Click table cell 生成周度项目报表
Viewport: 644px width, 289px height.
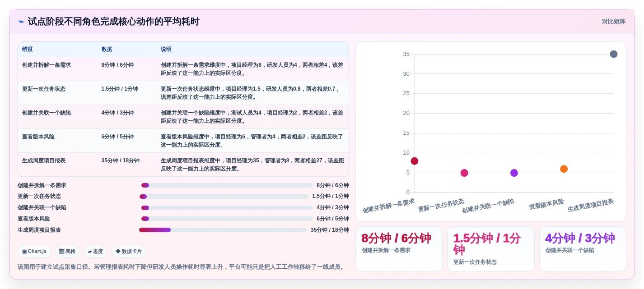pos(44,161)
